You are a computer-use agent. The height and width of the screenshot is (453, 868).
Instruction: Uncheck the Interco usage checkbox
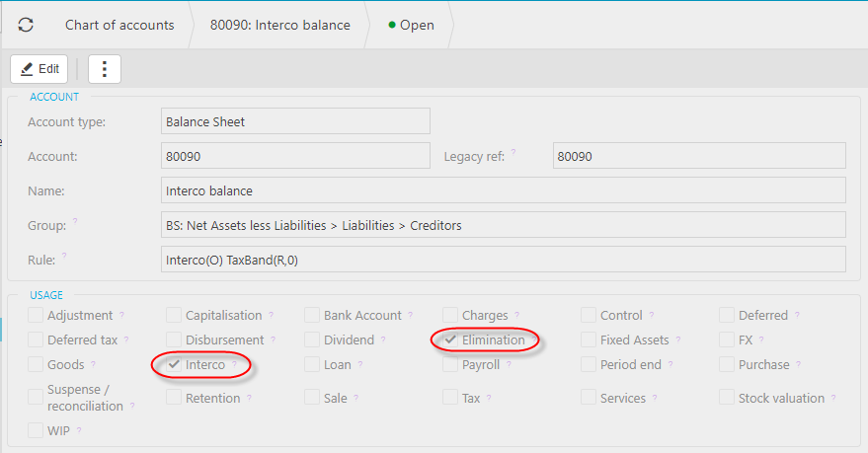(174, 365)
